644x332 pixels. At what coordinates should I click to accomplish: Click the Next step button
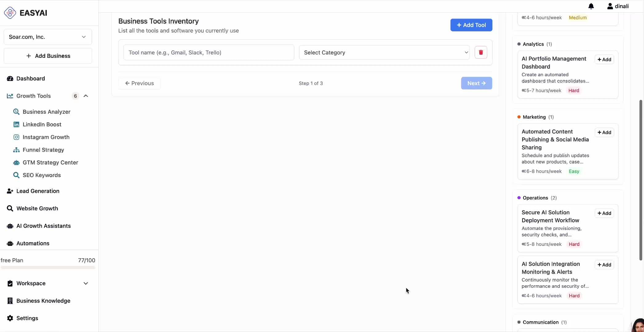tap(476, 83)
